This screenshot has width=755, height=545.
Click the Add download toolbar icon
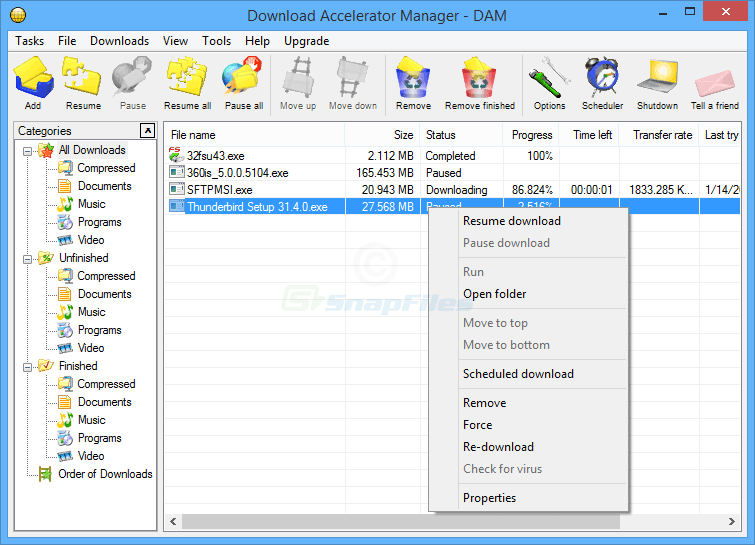coord(33,77)
